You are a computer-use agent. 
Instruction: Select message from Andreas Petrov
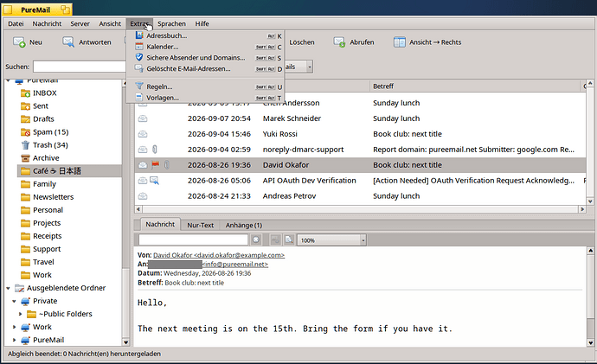(360, 196)
